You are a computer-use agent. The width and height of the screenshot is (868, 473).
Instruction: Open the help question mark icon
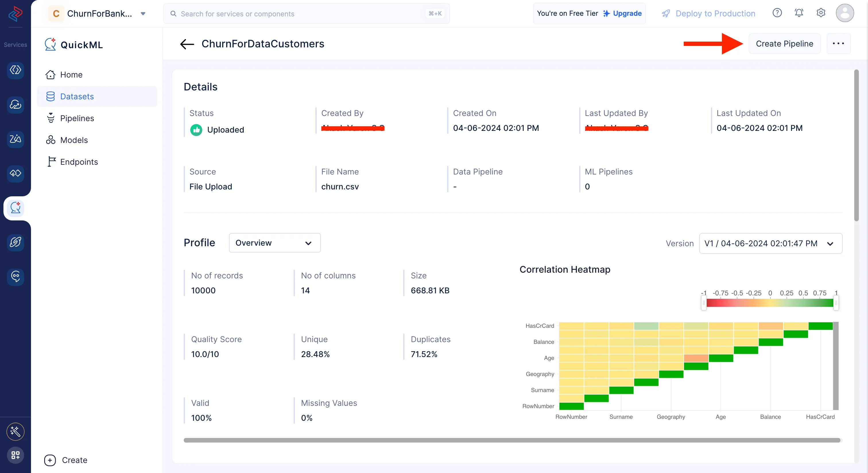pyautogui.click(x=777, y=13)
